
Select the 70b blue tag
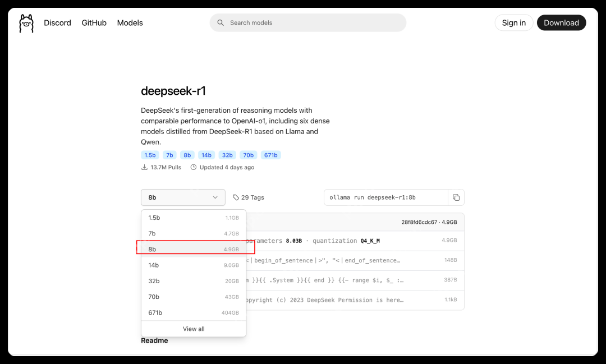tap(249, 155)
